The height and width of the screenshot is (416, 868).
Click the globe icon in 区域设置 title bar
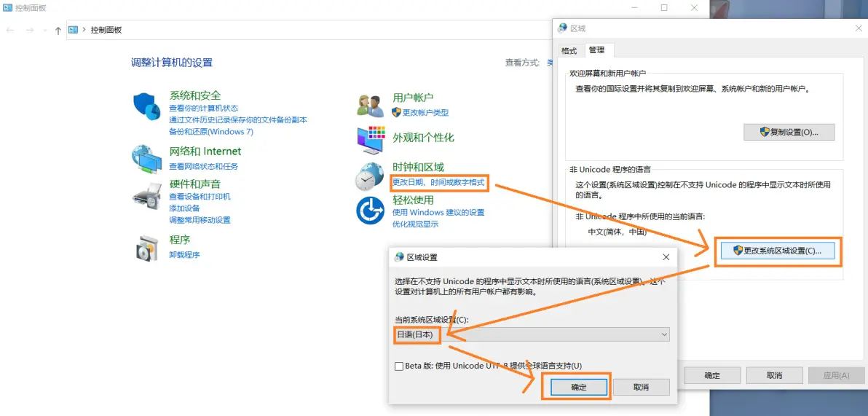399,258
